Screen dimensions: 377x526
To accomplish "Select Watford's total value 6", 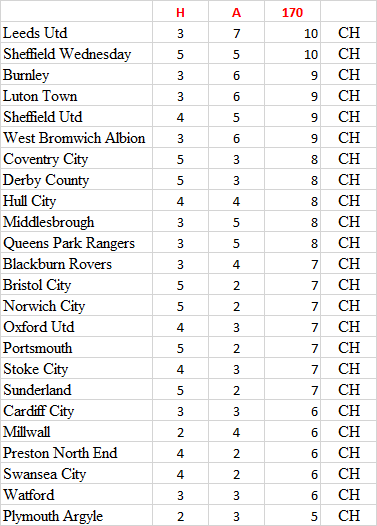I will pos(292,495).
